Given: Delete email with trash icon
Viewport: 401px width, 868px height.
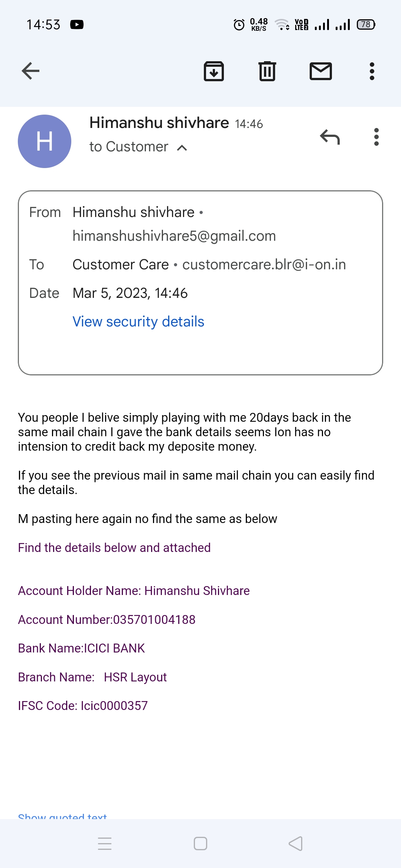Looking at the screenshot, I should (267, 71).
